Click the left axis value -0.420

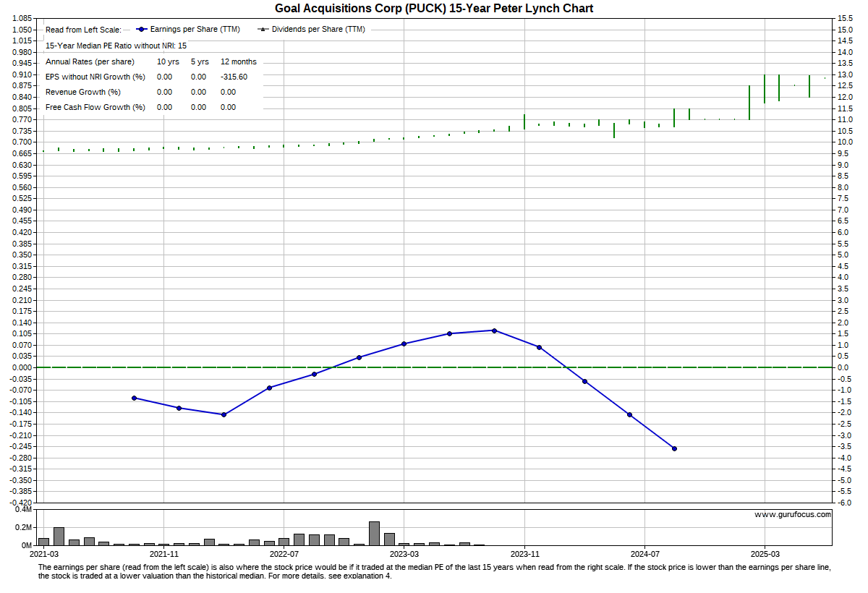pyautogui.click(x=22, y=503)
